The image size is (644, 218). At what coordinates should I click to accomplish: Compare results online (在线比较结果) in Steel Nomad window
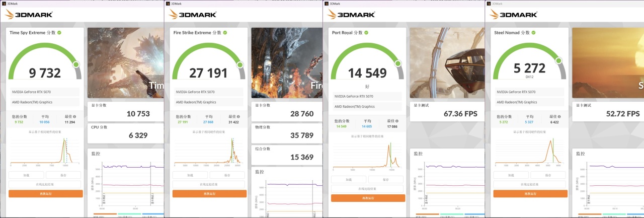pos(530,184)
